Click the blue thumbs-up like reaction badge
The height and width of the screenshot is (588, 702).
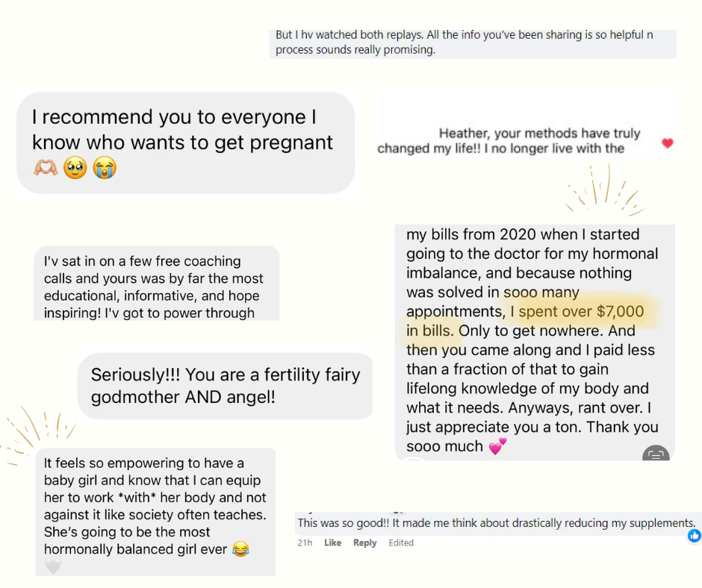tap(694, 536)
